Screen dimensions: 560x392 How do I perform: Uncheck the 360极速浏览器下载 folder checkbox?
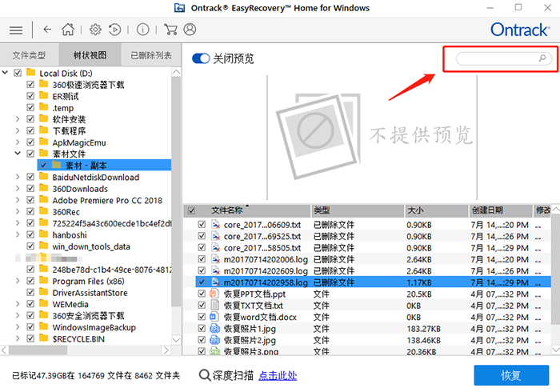[30, 85]
